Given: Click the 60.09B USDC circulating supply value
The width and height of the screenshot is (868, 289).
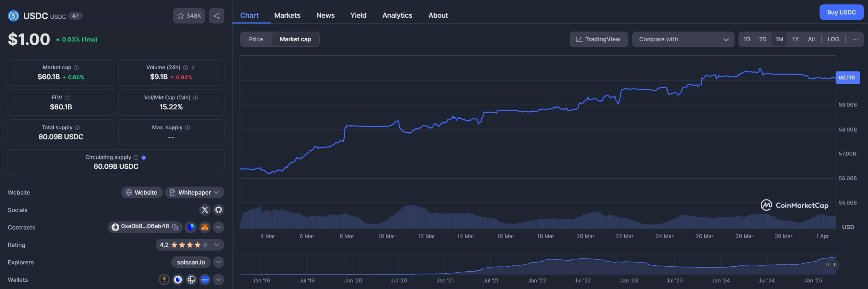Looking at the screenshot, I should tap(116, 167).
